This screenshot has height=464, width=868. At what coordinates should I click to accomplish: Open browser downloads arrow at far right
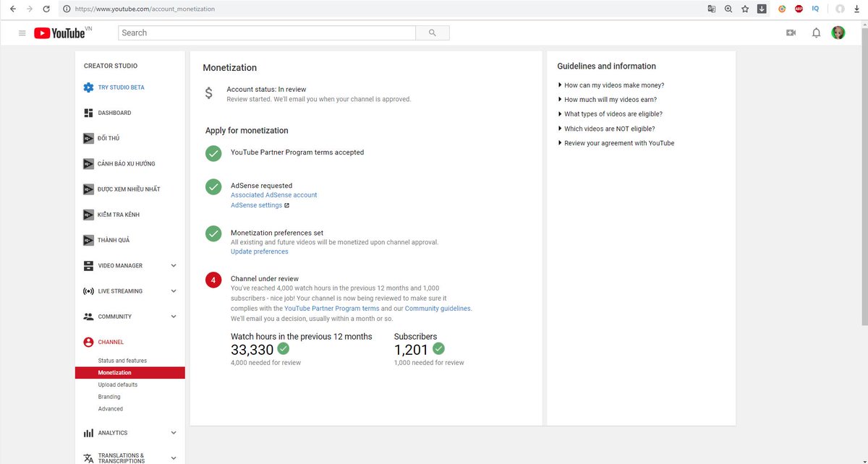(x=856, y=9)
